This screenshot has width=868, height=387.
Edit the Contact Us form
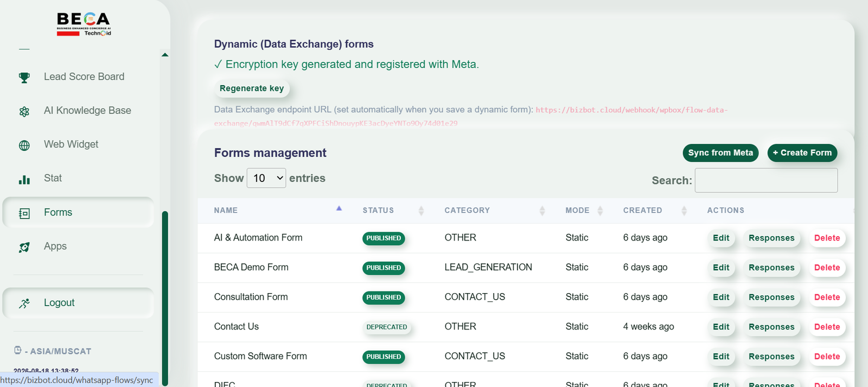click(x=721, y=327)
